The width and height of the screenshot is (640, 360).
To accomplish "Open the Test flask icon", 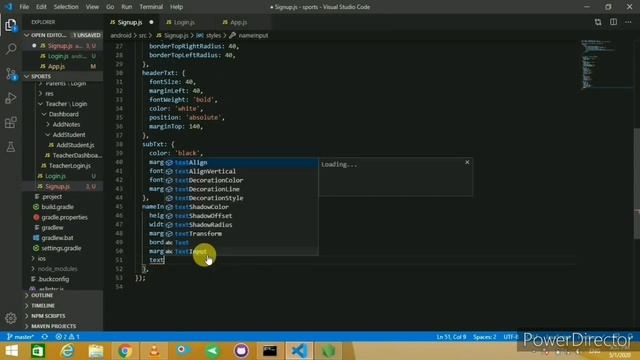I will pos(11,147).
